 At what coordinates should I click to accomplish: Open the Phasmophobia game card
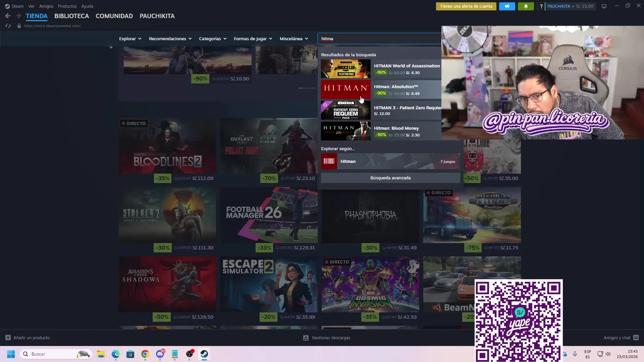[370, 215]
